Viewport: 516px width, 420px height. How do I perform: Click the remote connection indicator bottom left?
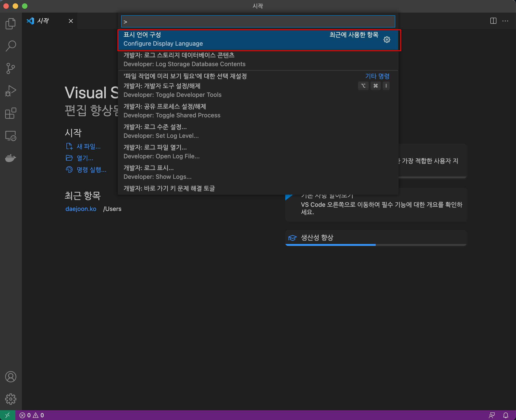click(7, 415)
